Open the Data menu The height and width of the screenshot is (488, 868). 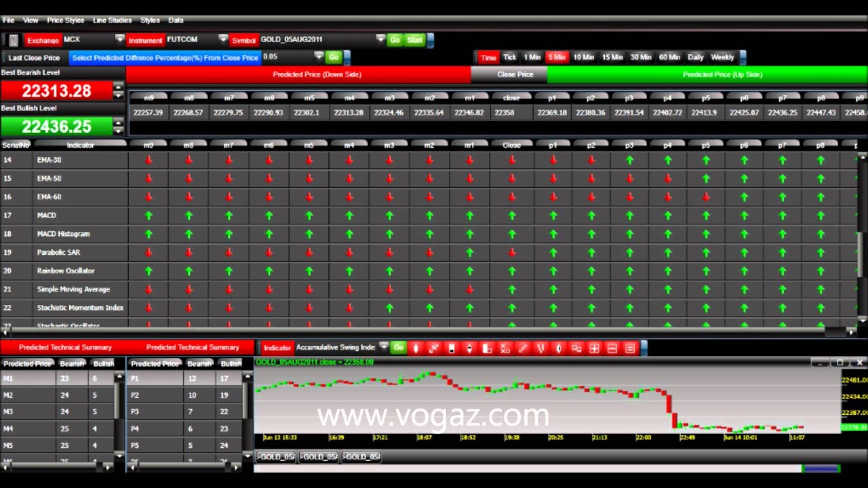[176, 20]
